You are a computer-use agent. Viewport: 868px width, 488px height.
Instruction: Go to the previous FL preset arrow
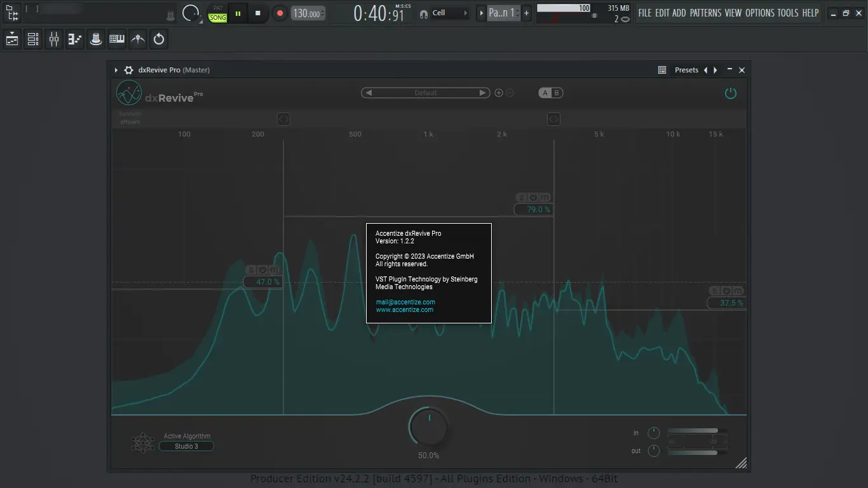click(705, 70)
